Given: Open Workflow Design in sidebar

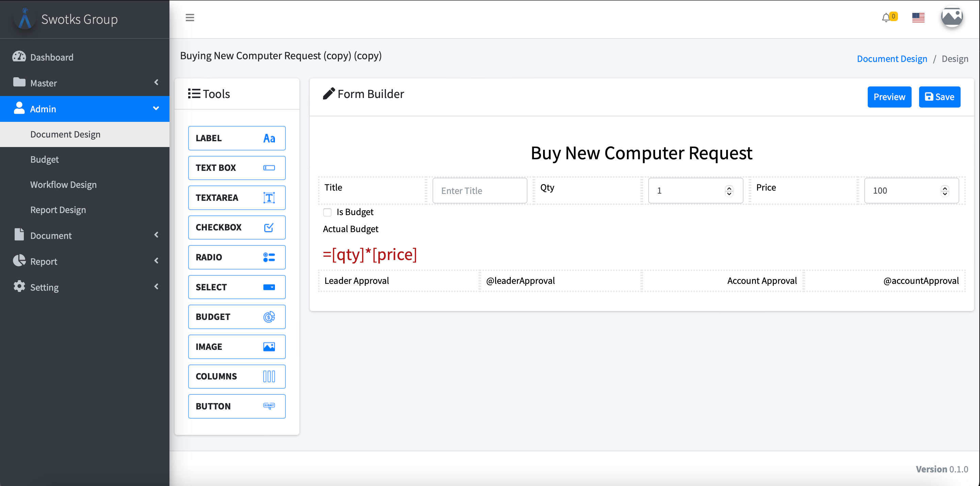Looking at the screenshot, I should tap(63, 184).
